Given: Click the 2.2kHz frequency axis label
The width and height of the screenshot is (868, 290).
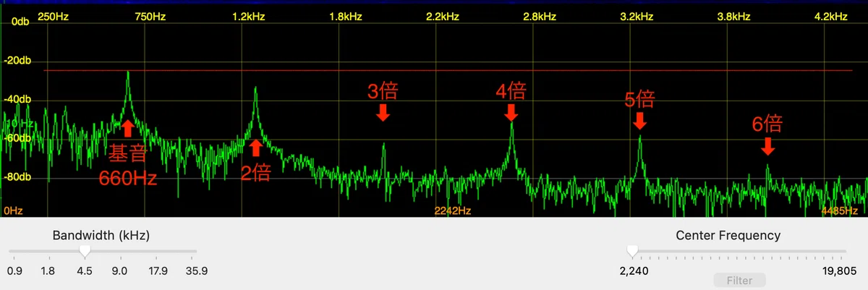Looking at the screenshot, I should [443, 17].
